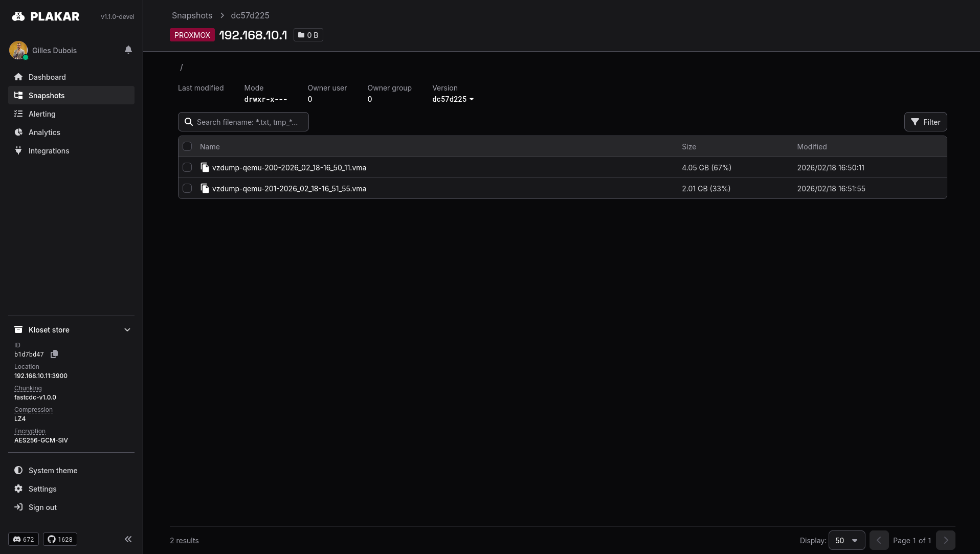Click the Snapshots breadcrumb link

[192, 15]
